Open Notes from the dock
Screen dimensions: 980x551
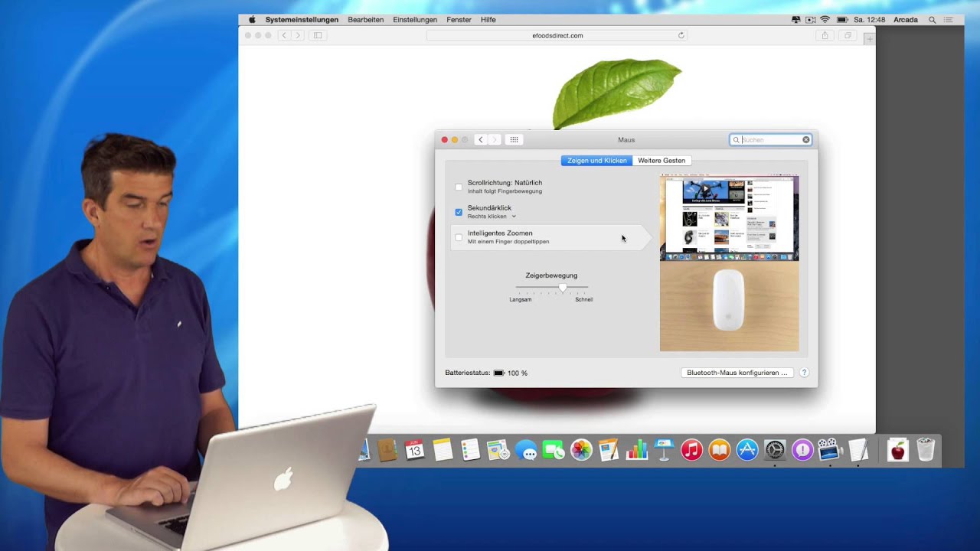443,450
